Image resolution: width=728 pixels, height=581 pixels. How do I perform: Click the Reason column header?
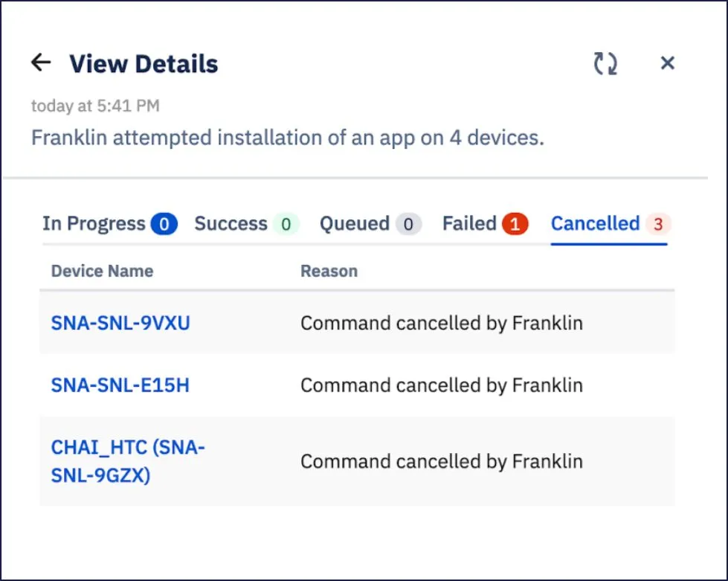329,271
